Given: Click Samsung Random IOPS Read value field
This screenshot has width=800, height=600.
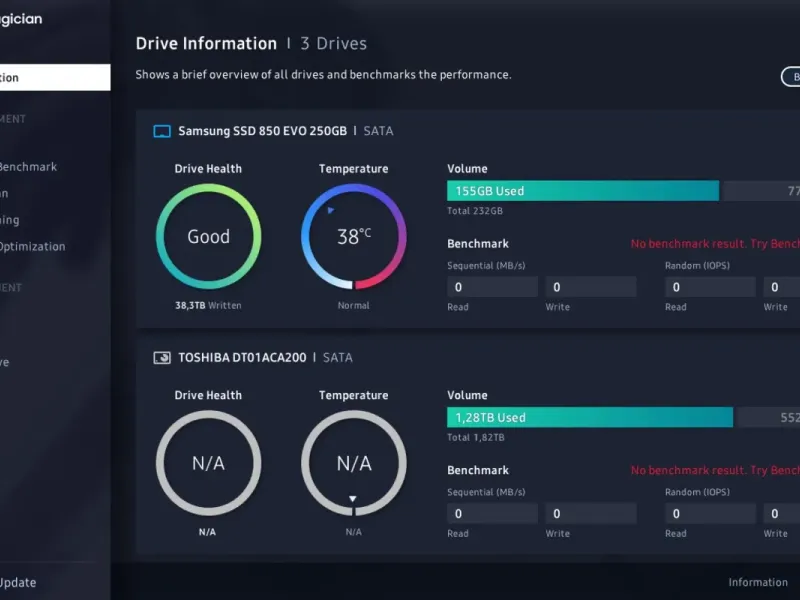Looking at the screenshot, I should 710,287.
